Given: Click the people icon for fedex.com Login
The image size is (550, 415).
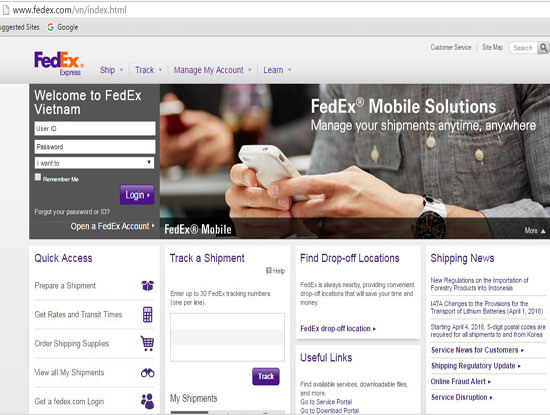Looking at the screenshot, I should point(148,401).
